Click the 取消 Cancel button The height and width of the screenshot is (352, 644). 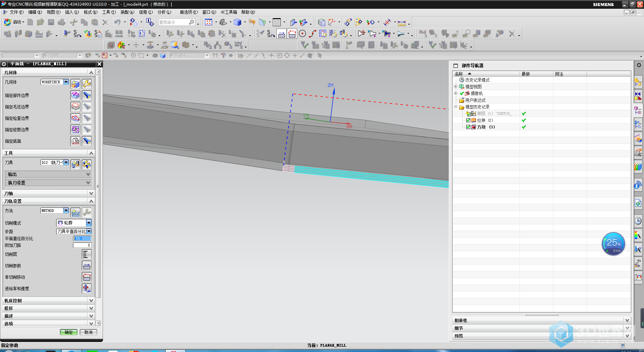point(89,332)
